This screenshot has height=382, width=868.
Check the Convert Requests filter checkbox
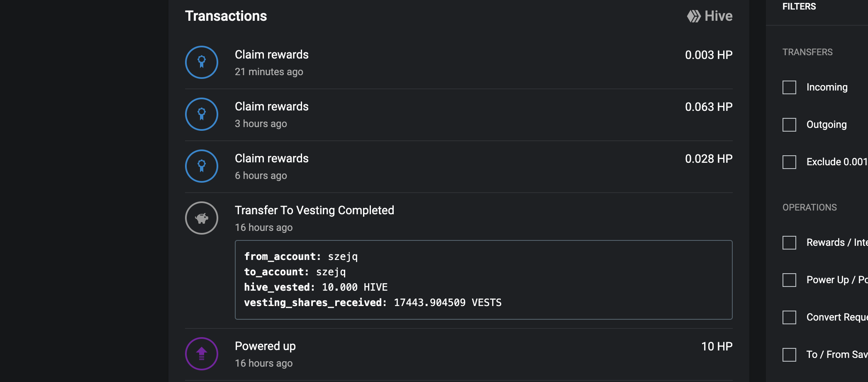click(x=789, y=317)
